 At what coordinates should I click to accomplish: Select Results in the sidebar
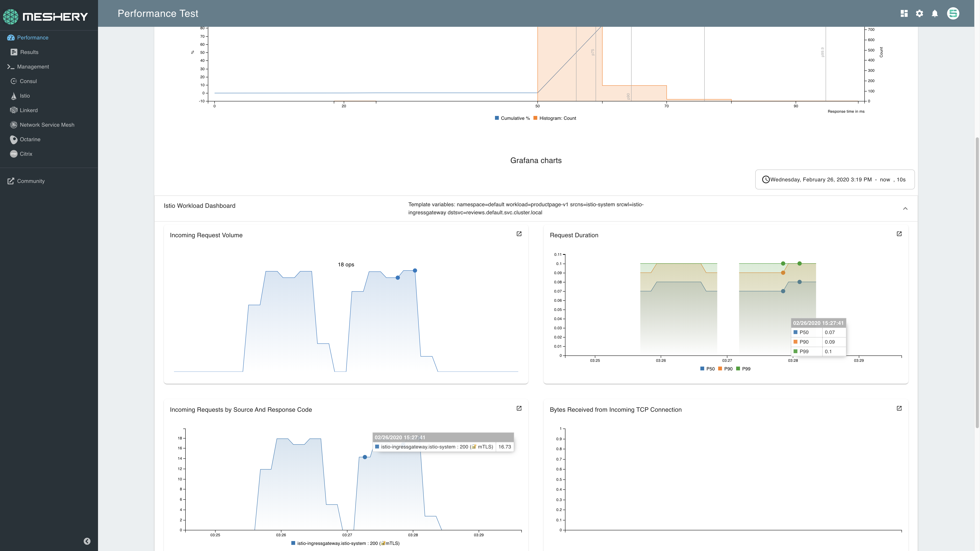[x=29, y=52]
